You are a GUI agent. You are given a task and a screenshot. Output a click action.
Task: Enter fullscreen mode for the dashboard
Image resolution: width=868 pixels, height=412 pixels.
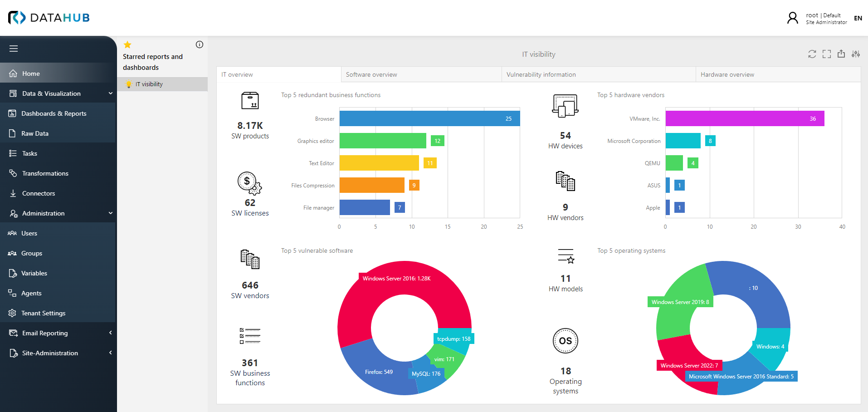point(826,54)
